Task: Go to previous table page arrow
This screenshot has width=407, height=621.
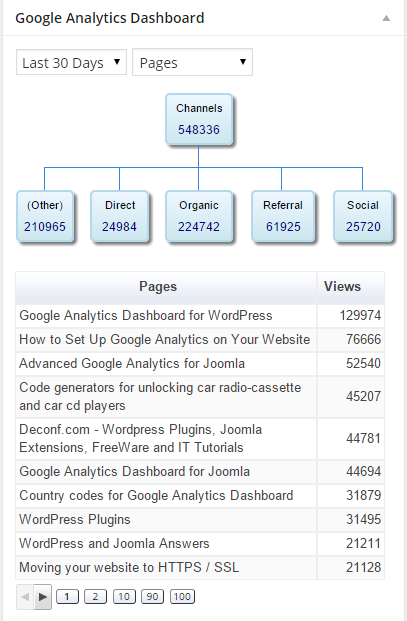Action: point(25,596)
